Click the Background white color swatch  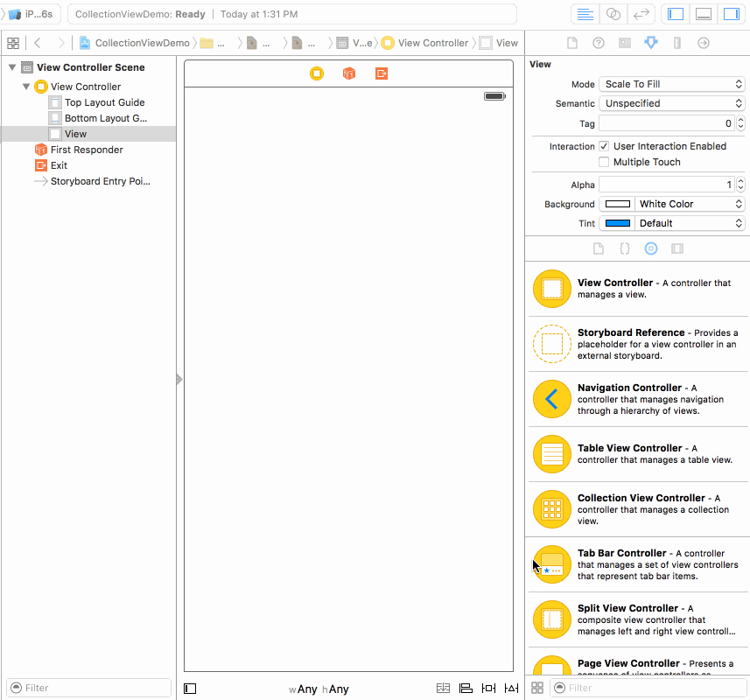click(x=618, y=204)
